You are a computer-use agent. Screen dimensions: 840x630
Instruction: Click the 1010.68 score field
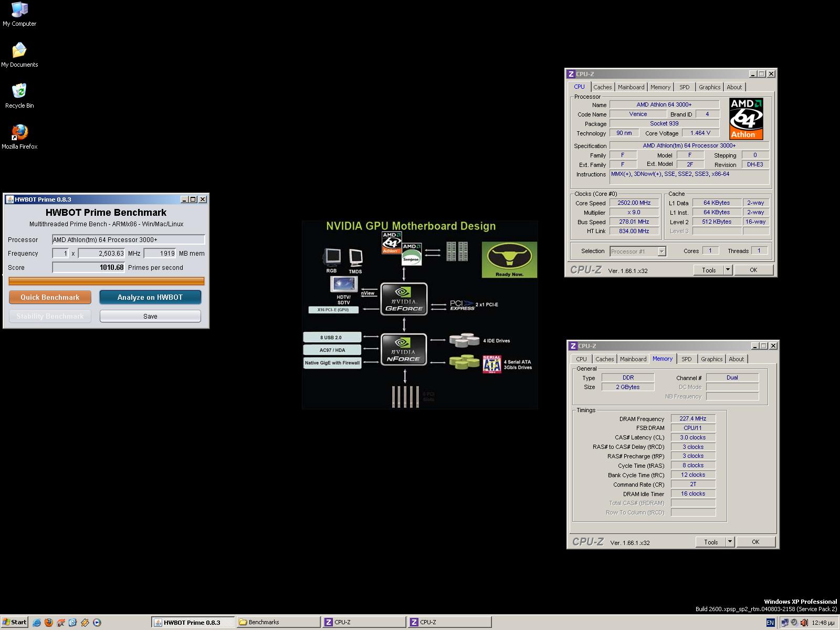point(88,267)
